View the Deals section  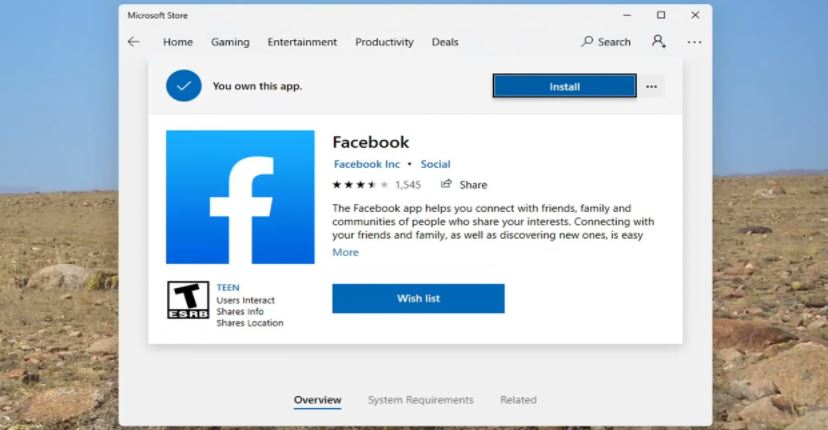tap(445, 42)
